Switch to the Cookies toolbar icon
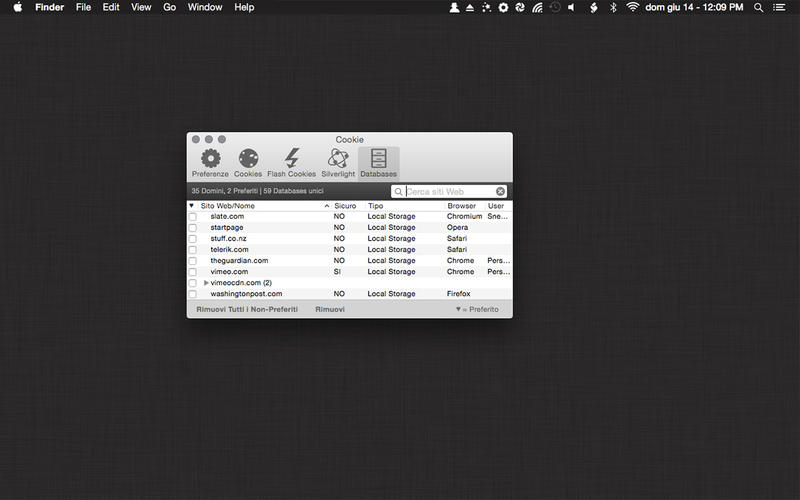800x500 pixels. point(248,159)
